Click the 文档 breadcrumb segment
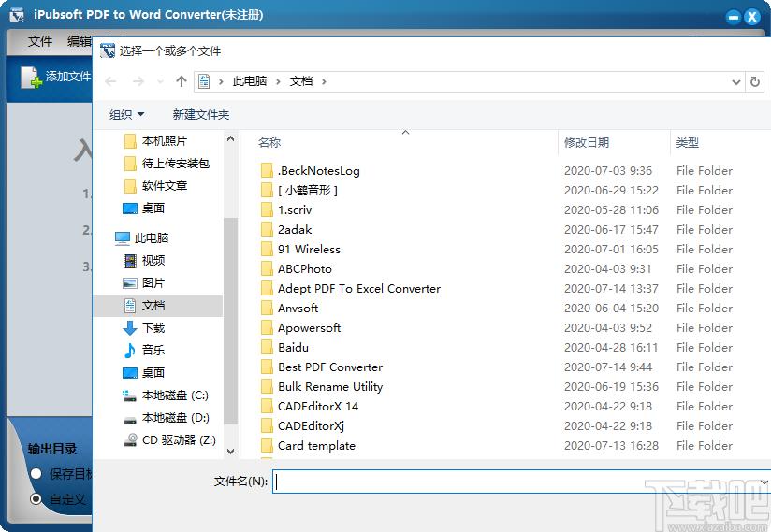The width and height of the screenshot is (771, 532). point(301,81)
